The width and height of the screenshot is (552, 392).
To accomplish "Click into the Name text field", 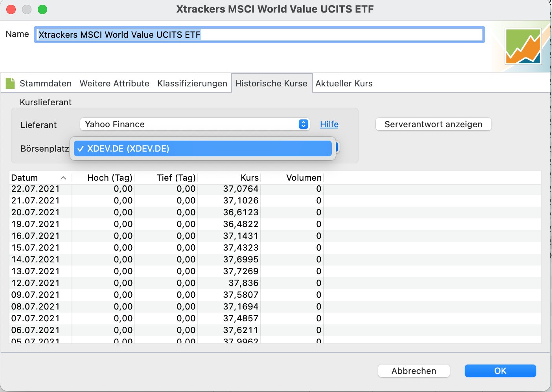I will pyautogui.click(x=259, y=35).
